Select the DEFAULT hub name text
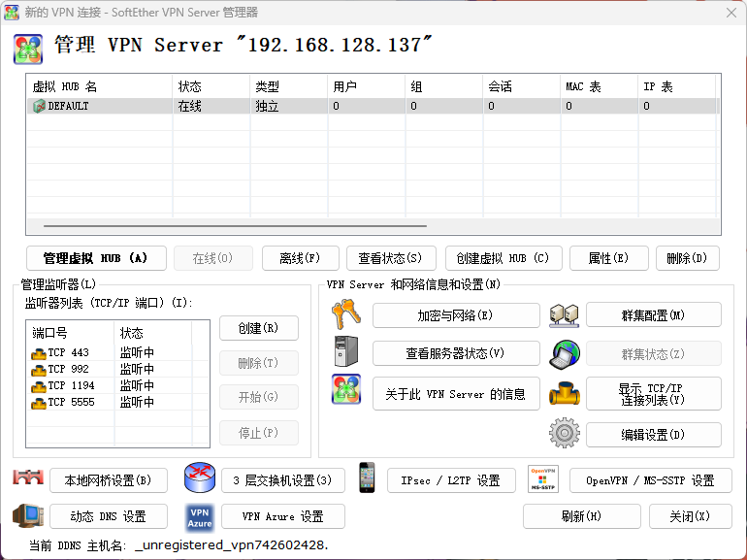Viewport: 747px width, 560px height. tap(68, 107)
